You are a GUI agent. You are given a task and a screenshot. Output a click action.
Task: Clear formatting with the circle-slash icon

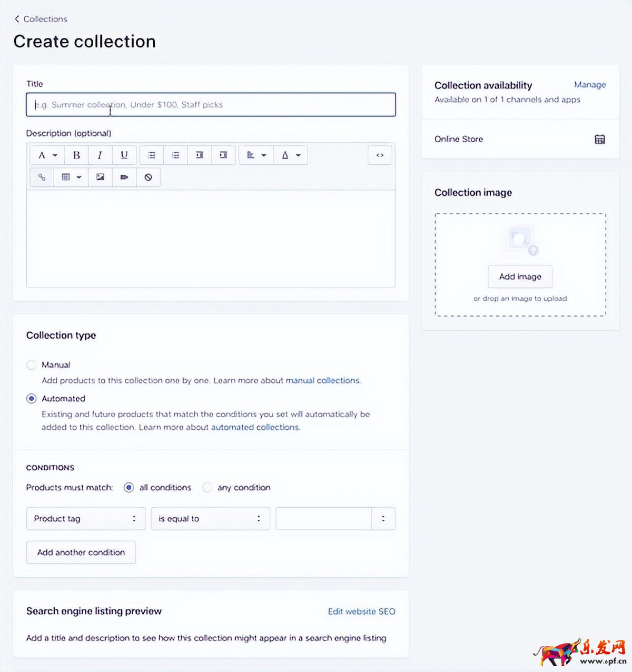point(148,177)
